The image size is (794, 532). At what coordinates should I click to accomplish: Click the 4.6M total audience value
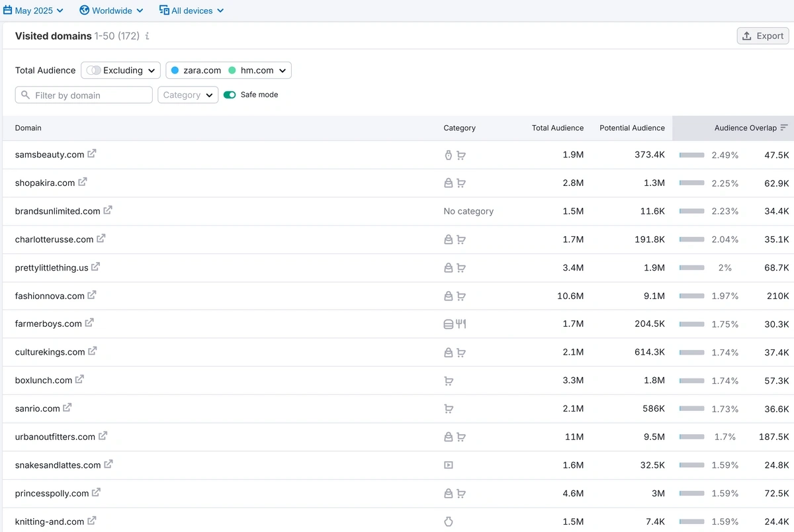[x=573, y=494]
